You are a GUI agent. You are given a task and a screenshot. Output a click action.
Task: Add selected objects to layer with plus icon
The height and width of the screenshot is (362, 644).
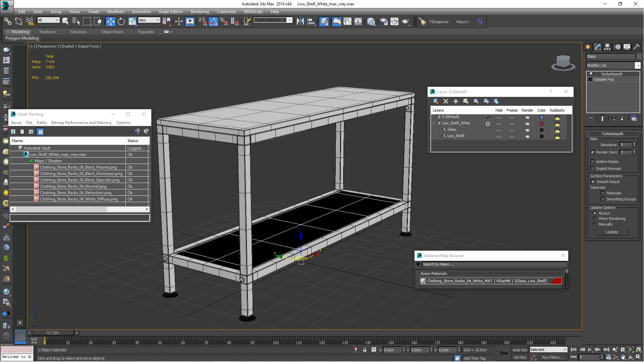pyautogui.click(x=456, y=101)
